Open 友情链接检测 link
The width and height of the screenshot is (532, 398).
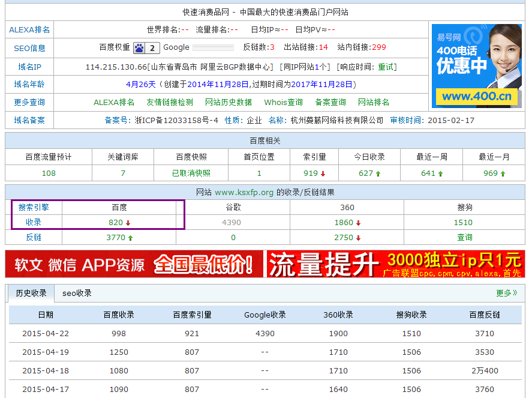coord(170,102)
